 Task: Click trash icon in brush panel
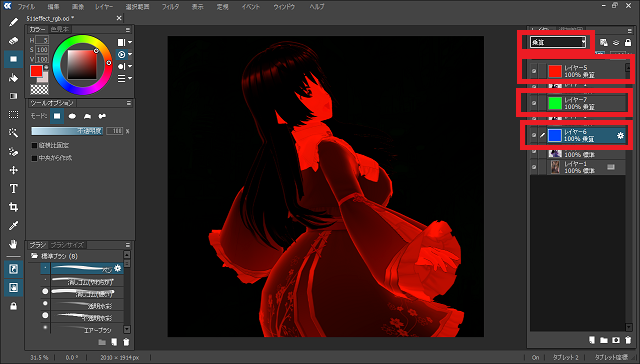[x=126, y=342]
